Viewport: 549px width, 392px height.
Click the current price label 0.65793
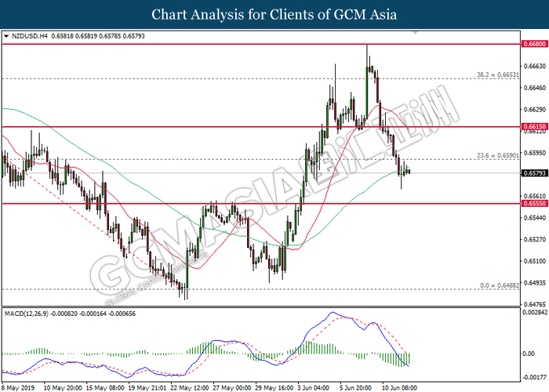[535, 173]
